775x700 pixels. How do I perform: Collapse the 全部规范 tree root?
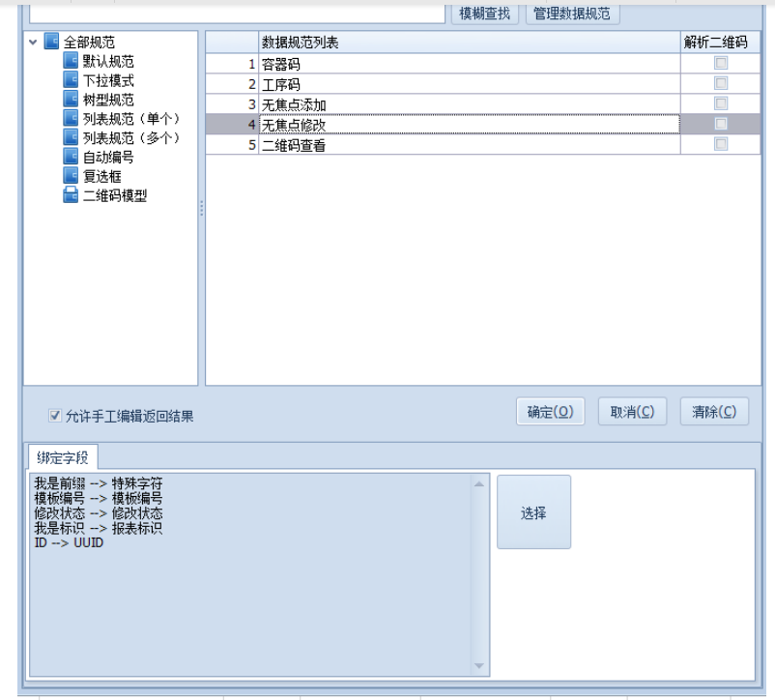coord(34,43)
